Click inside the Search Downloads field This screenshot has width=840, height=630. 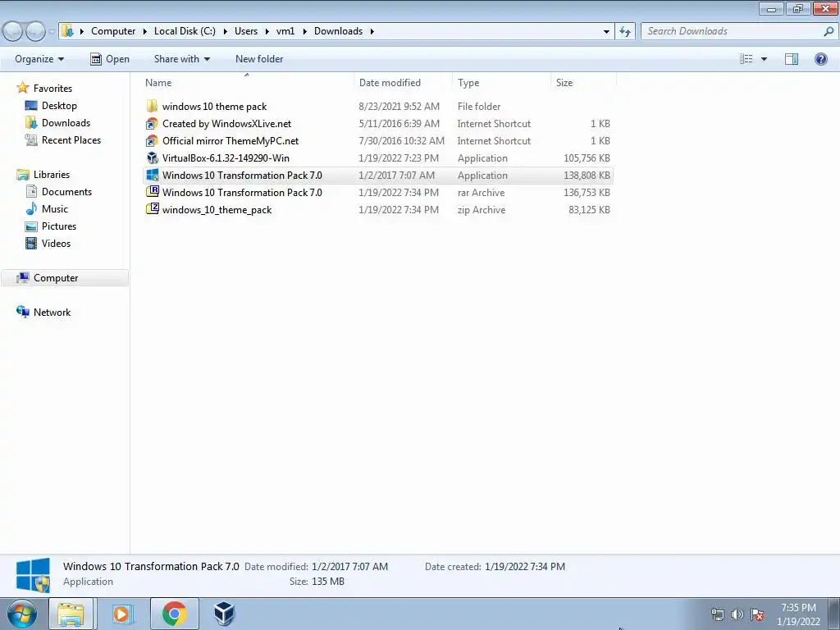[x=732, y=32]
